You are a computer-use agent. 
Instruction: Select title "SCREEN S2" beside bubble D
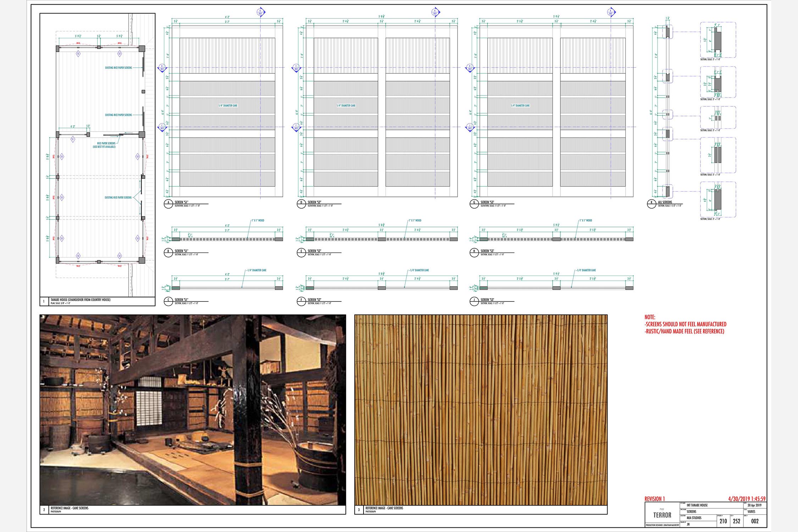point(315,202)
